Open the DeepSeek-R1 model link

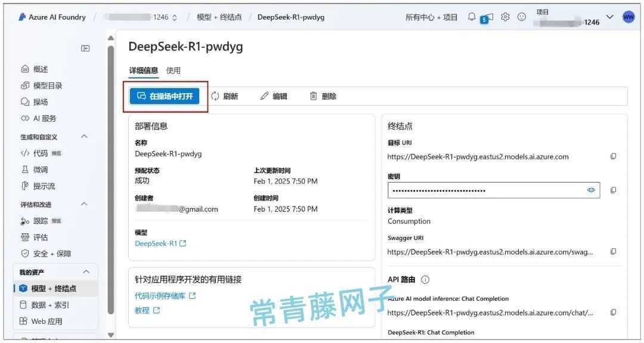[x=160, y=243]
